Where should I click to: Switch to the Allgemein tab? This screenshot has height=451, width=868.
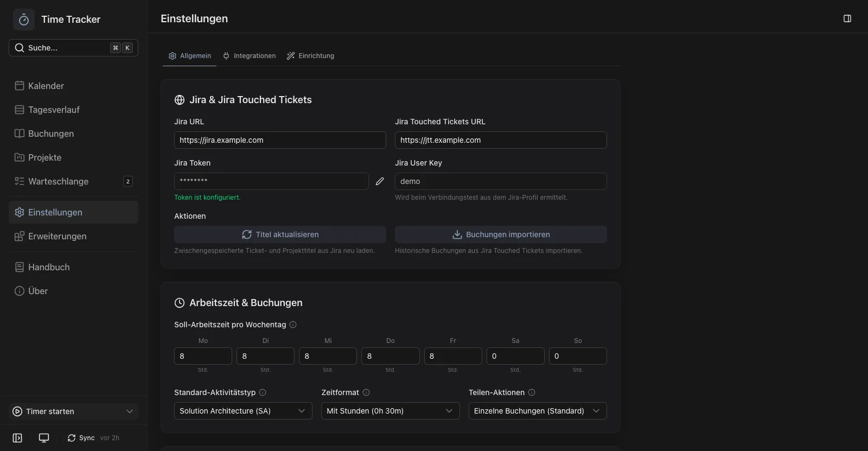pyautogui.click(x=189, y=56)
